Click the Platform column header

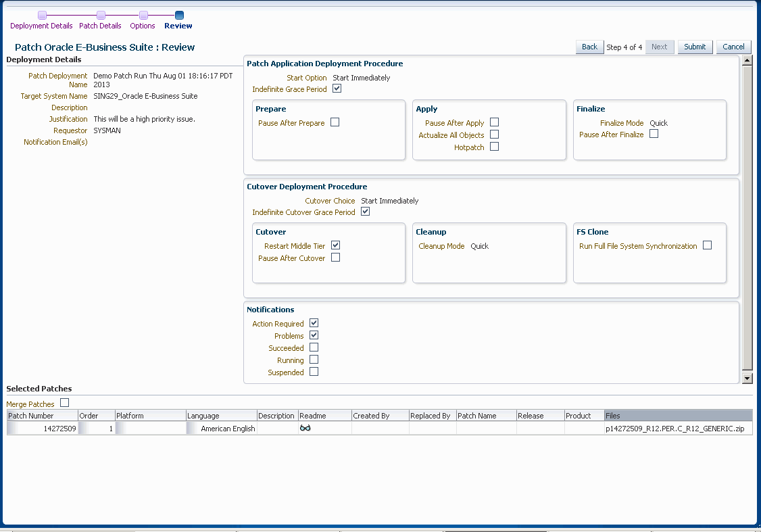click(151, 416)
